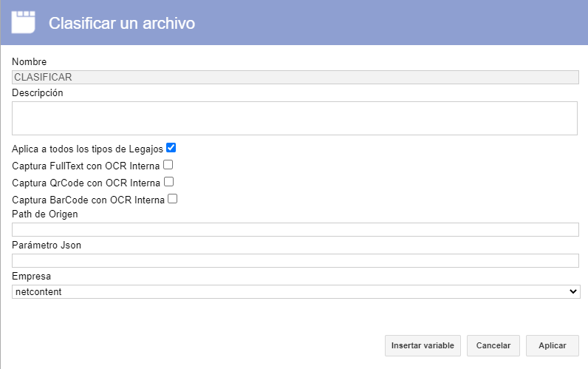
Task: Check Captura BarCode con OCR Interna option
Action: pyautogui.click(x=173, y=199)
